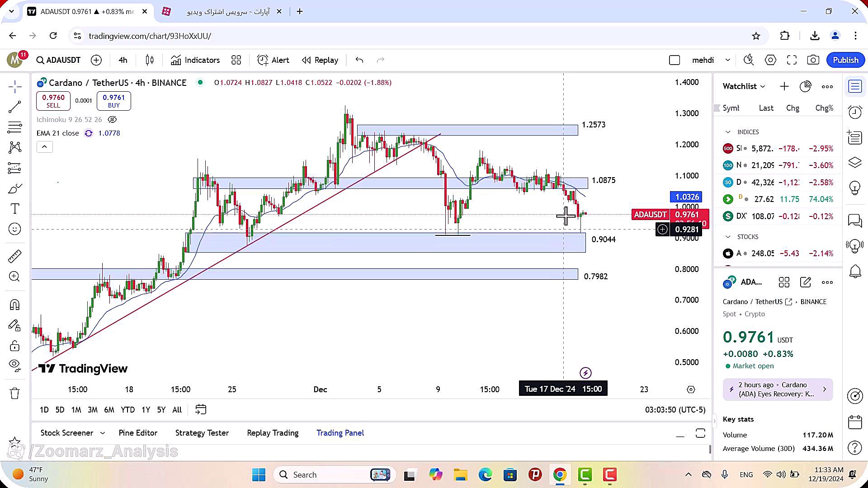
Task: Enter fullscreen chart mode
Action: pos(792,60)
